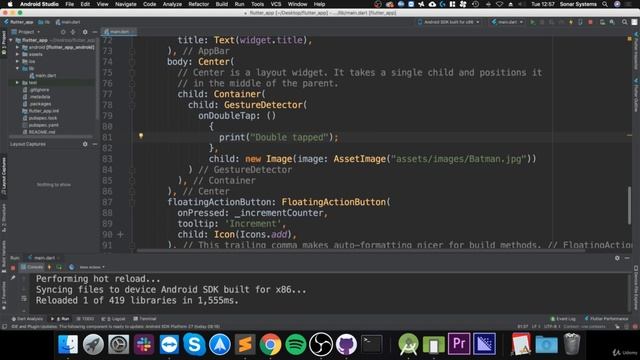Open Layout Captures vertical side tab
The height and width of the screenshot is (360, 640).
point(4,176)
